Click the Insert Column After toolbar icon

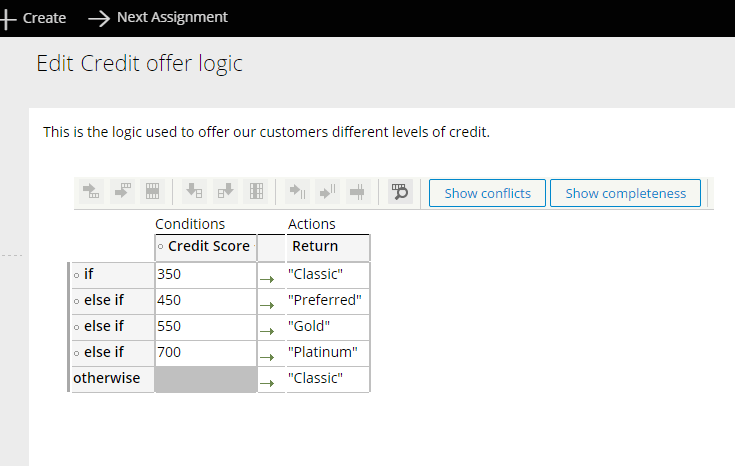pyautogui.click(x=225, y=191)
